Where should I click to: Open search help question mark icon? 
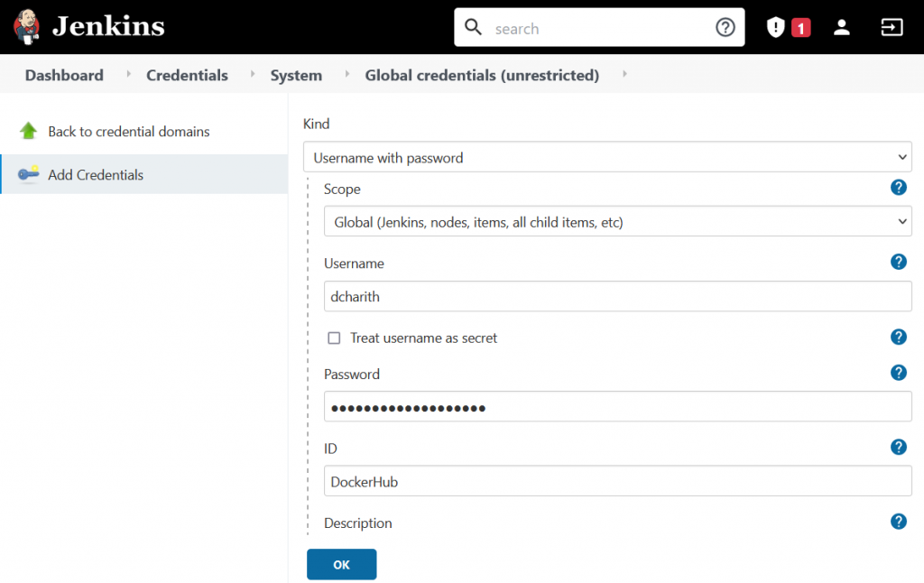tap(725, 27)
